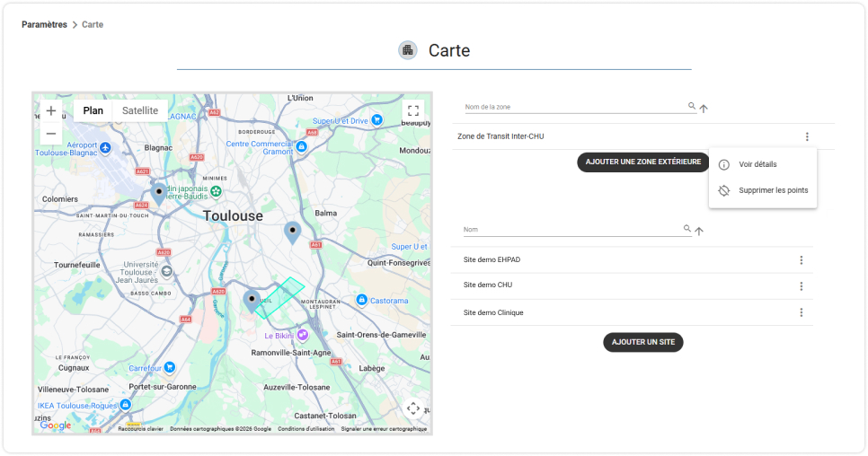
Task: Click IKEA Toulouse-Roques map pin
Action: pyautogui.click(x=126, y=405)
